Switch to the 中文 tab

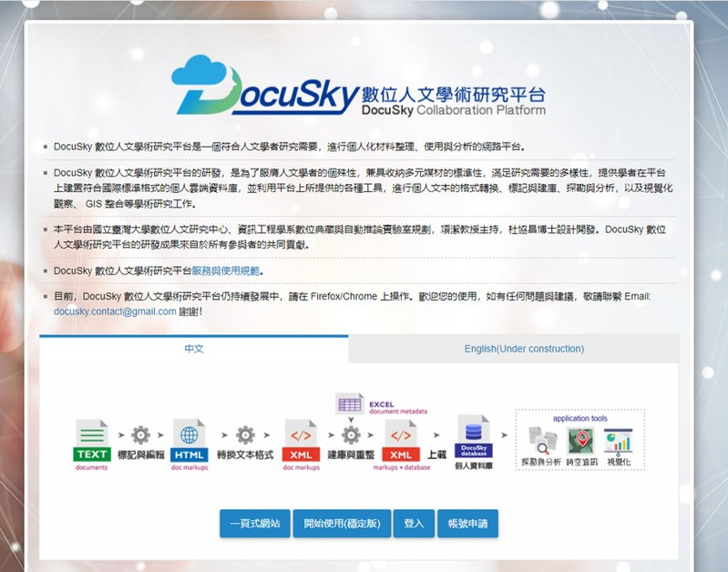(194, 349)
